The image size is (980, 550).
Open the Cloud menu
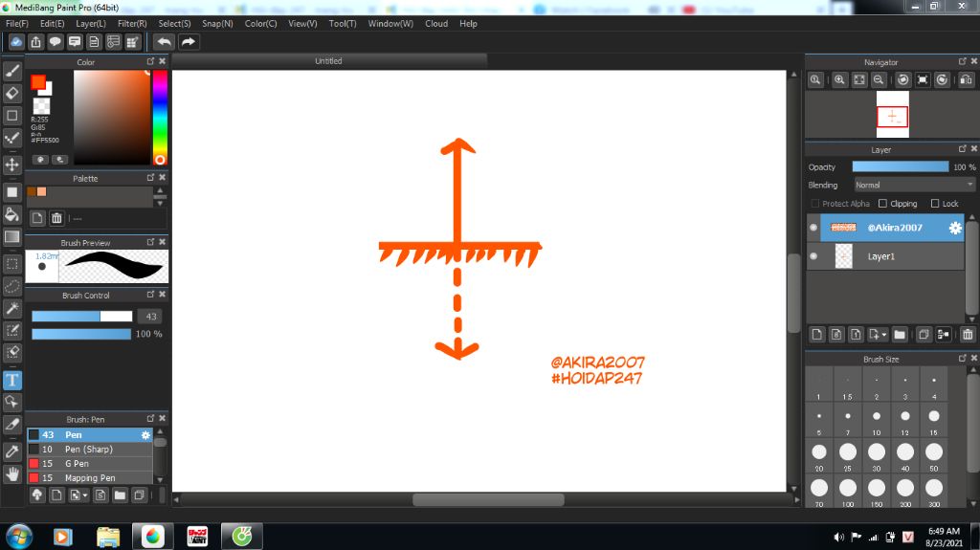pyautogui.click(x=436, y=23)
